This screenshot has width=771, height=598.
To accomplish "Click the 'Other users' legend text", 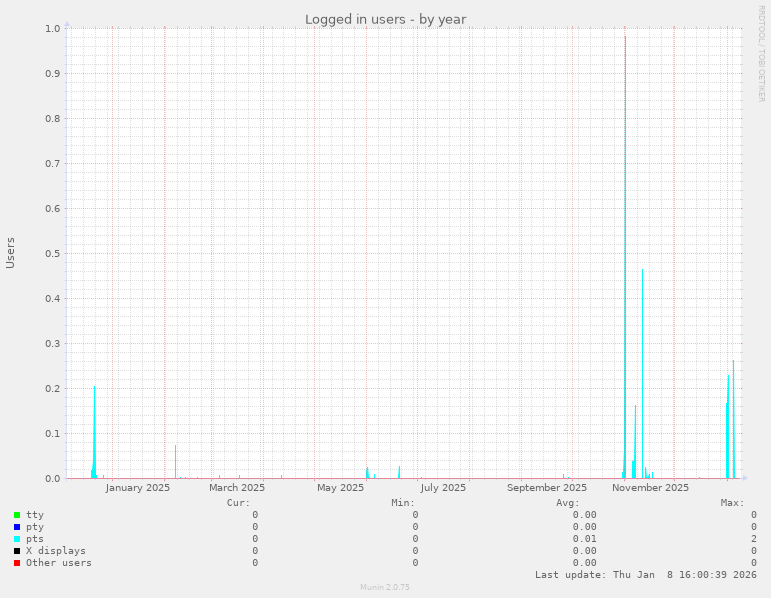I will tap(59, 563).
